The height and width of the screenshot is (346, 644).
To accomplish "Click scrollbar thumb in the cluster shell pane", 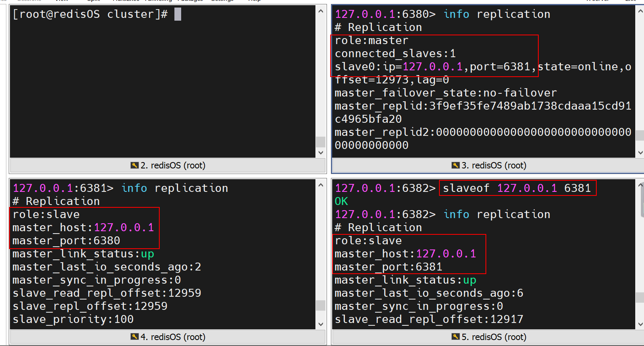I will (321, 142).
